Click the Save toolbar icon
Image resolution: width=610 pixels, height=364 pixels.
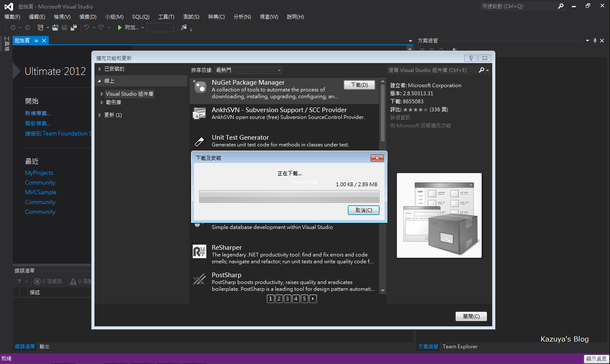point(64,28)
